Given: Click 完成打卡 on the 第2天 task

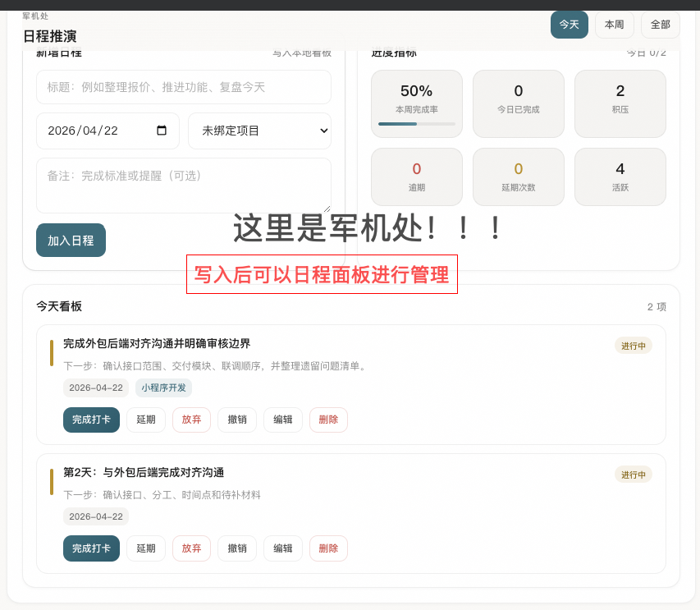Looking at the screenshot, I should coord(91,548).
